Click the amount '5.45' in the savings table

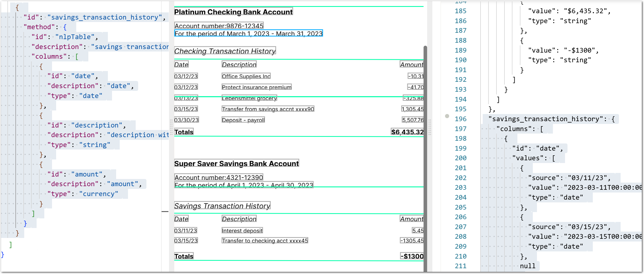(x=418, y=230)
